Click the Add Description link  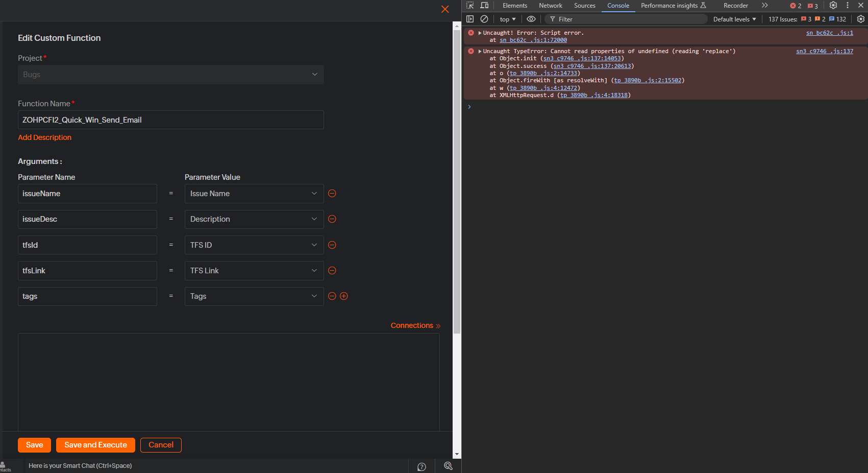coord(44,137)
